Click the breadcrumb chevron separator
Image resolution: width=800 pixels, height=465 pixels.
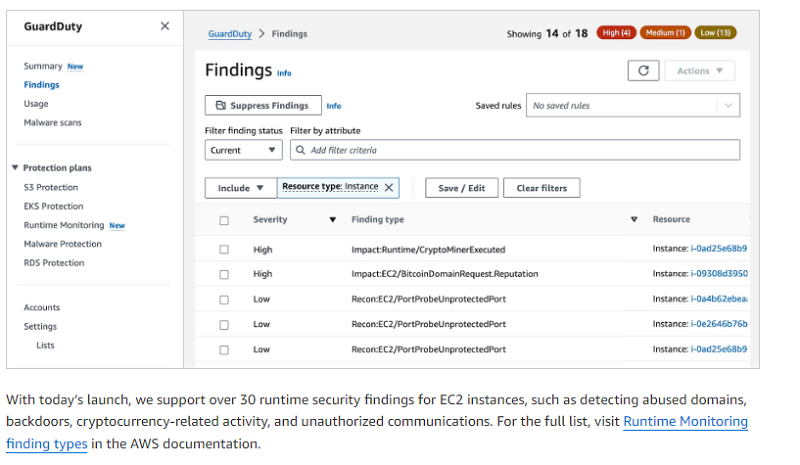[x=262, y=34]
